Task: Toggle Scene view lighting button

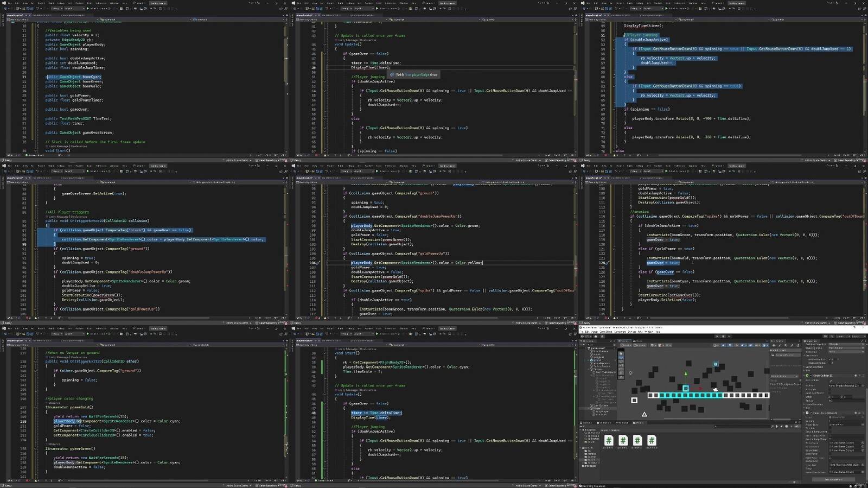Action: [730, 345]
